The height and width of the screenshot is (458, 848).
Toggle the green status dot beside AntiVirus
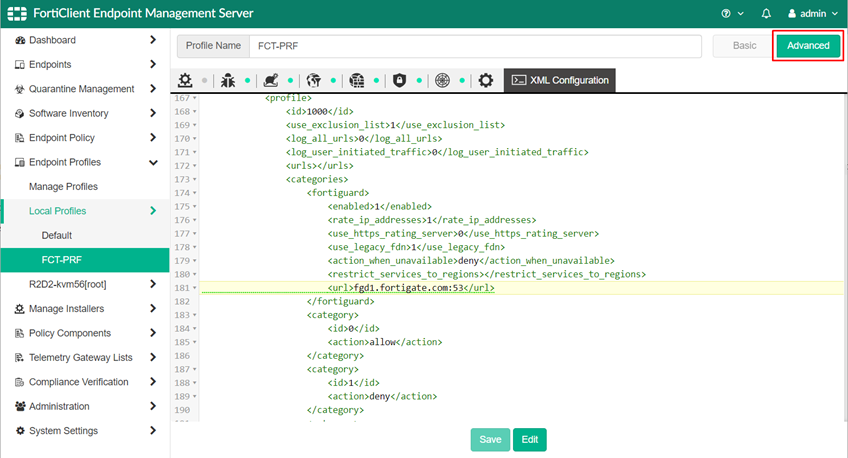pyautogui.click(x=247, y=80)
